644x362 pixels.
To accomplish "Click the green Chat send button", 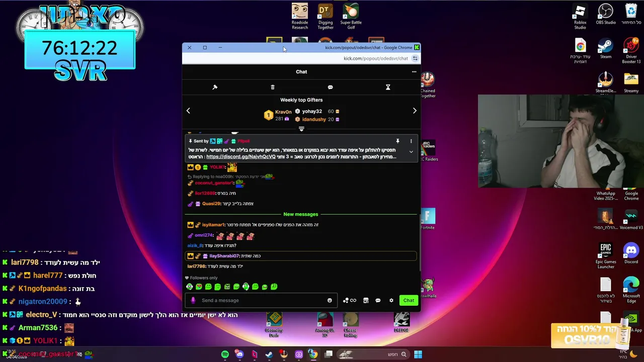I will pyautogui.click(x=409, y=300).
